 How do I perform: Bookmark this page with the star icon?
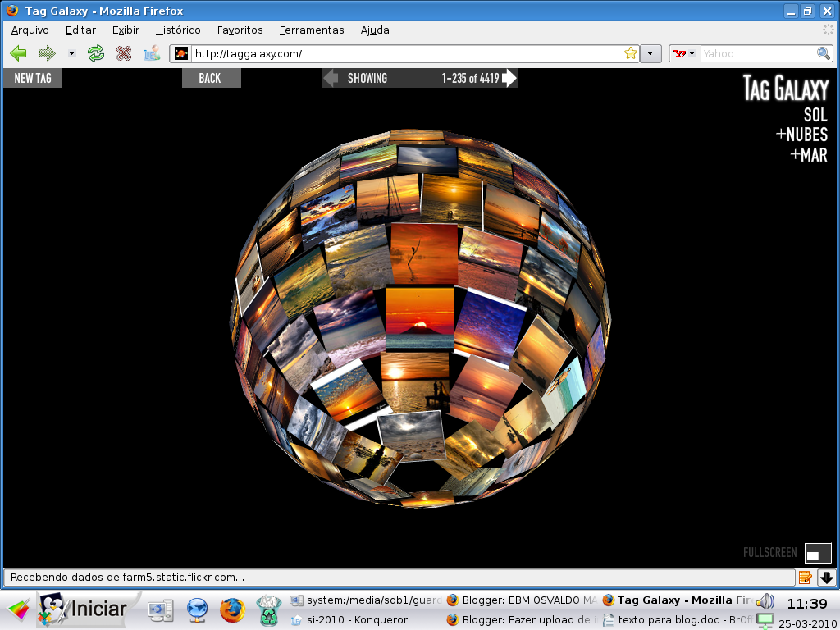tap(631, 53)
